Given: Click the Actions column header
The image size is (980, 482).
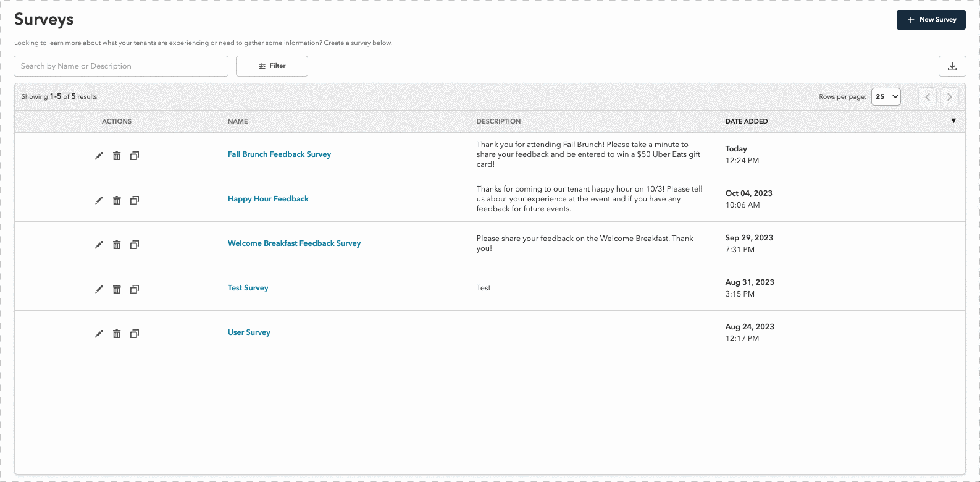Looking at the screenshot, I should click(117, 121).
